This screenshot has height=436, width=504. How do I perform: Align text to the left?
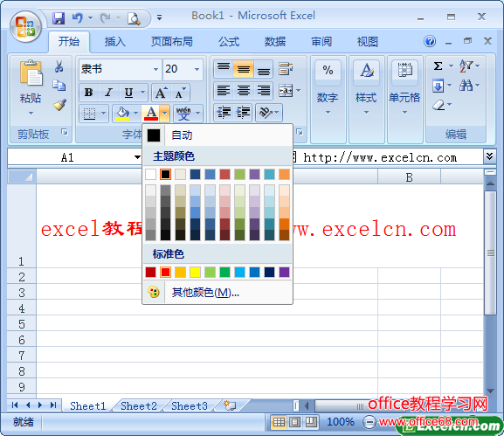point(223,91)
